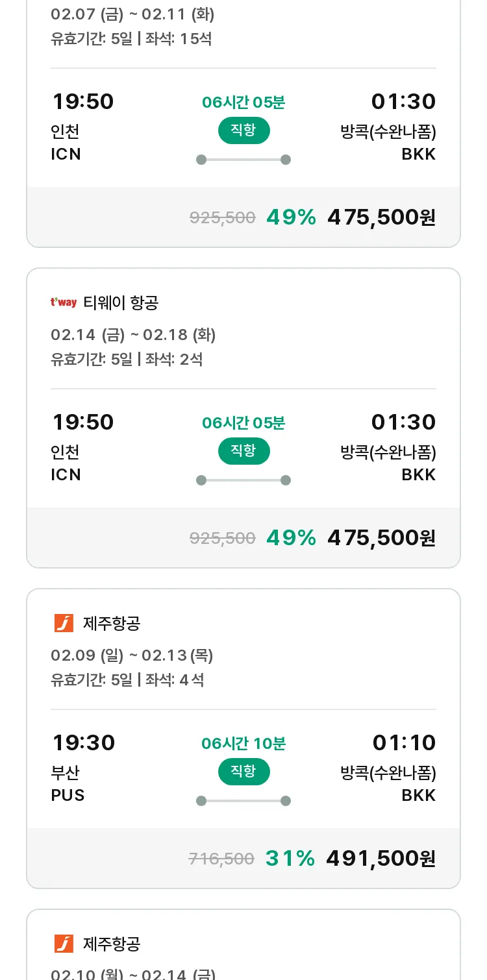Click the Jeju Air logo on the 02.09 flight
Image resolution: width=487 pixels, height=980 pixels.
tap(64, 623)
